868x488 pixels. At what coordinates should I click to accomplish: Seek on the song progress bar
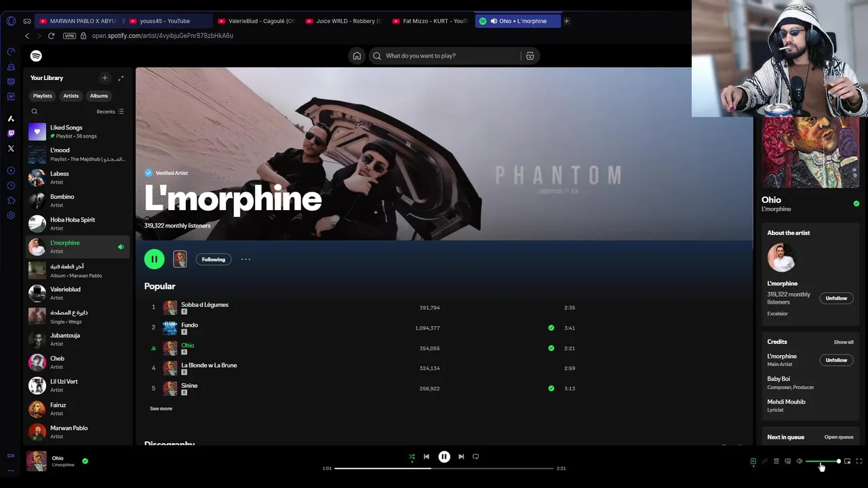click(444, 468)
